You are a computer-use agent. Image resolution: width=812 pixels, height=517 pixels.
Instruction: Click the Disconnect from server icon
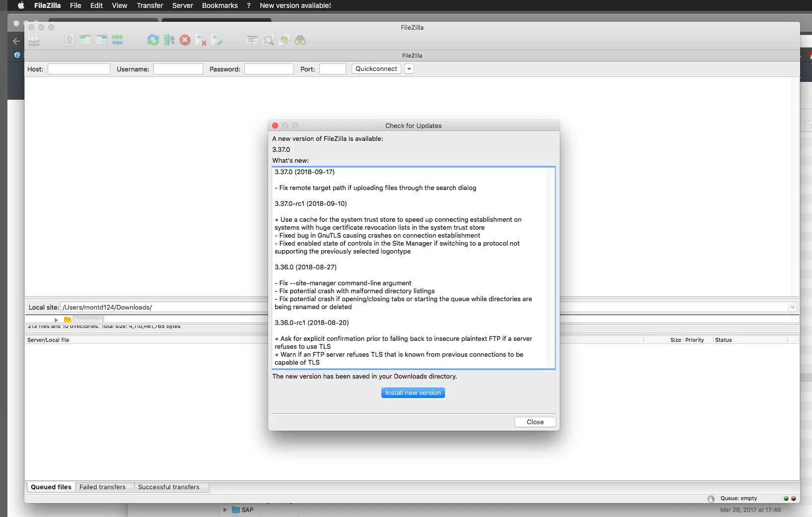click(x=201, y=40)
